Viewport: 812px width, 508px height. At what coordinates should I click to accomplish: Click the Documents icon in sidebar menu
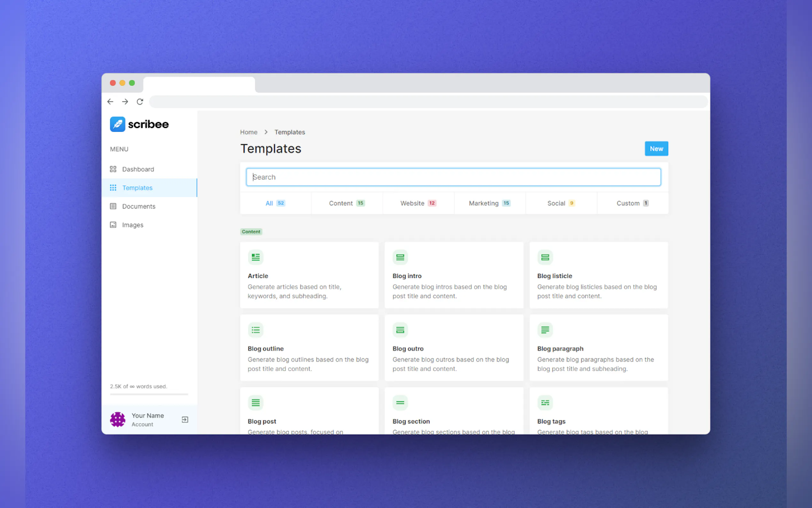pyautogui.click(x=113, y=206)
